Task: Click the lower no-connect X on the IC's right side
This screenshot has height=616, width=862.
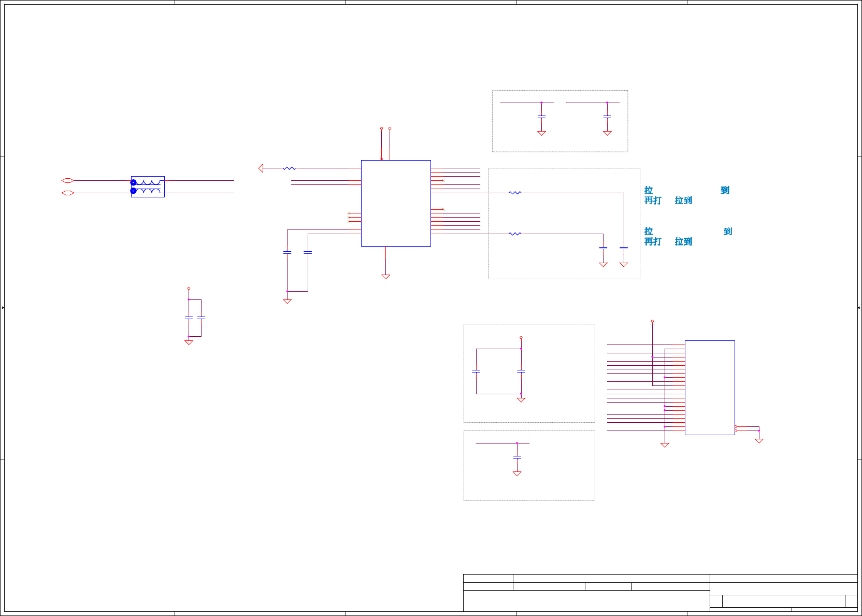Action: click(443, 209)
